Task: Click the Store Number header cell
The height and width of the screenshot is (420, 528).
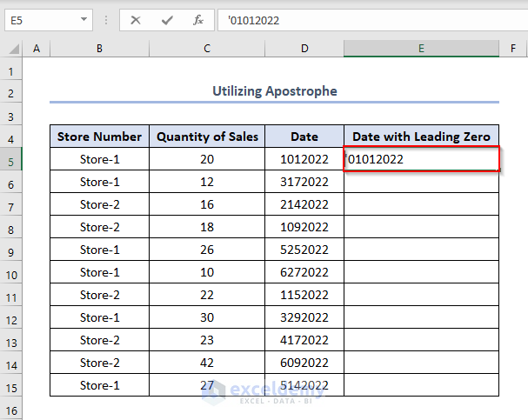Action: (x=99, y=137)
